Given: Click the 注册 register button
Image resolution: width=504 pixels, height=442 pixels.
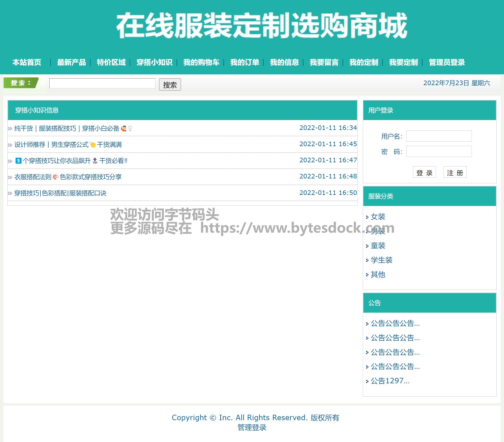Looking at the screenshot, I should [x=455, y=172].
